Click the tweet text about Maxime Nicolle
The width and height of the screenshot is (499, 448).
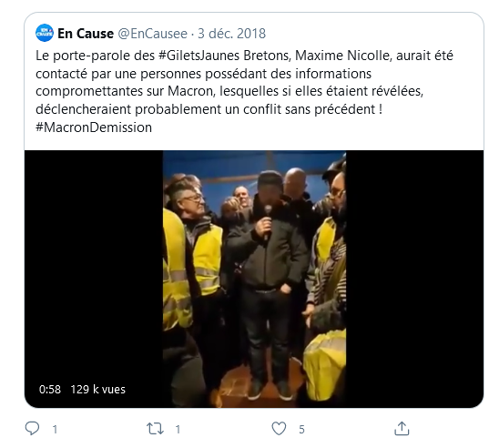click(x=244, y=91)
